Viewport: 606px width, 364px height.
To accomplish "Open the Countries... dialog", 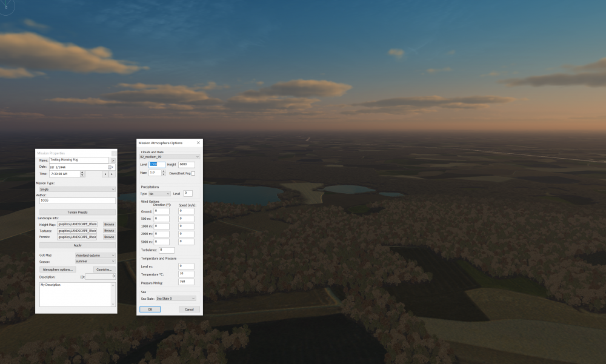I will pos(104,269).
